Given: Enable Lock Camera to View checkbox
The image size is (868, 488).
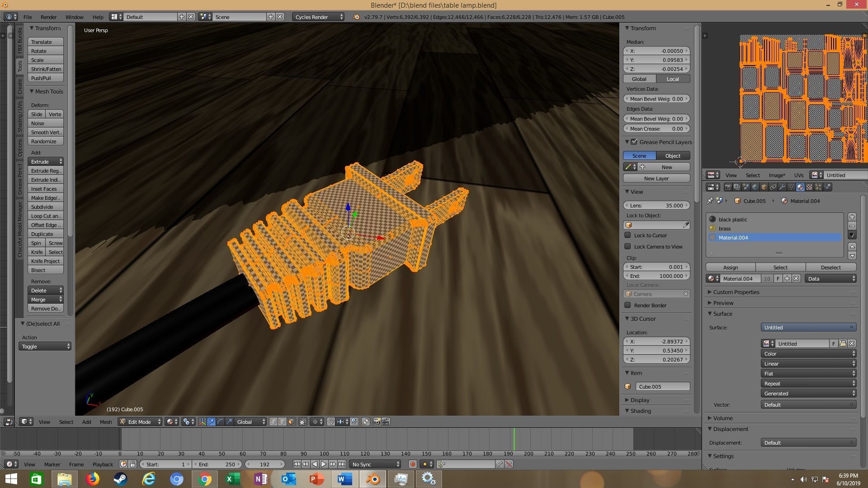Looking at the screenshot, I should click(627, 246).
